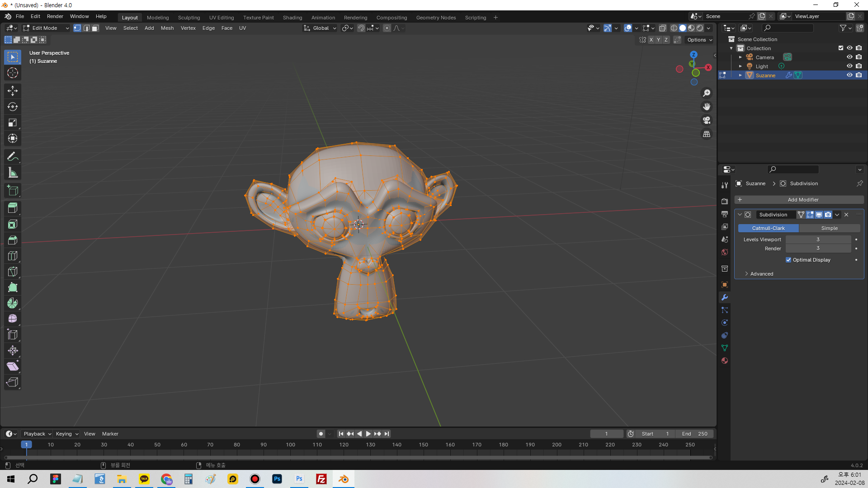
Task: Open the Global transform orientation dropdown
Action: pyautogui.click(x=320, y=28)
